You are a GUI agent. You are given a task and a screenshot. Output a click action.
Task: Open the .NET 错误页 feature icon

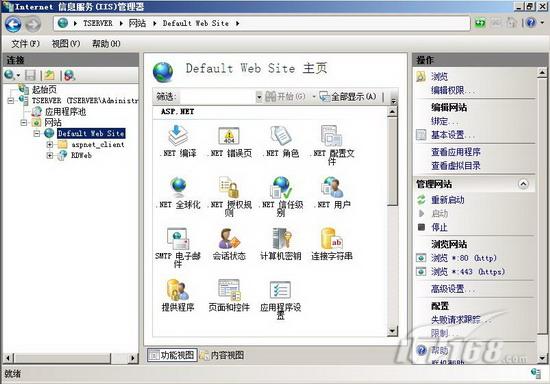[x=229, y=136]
